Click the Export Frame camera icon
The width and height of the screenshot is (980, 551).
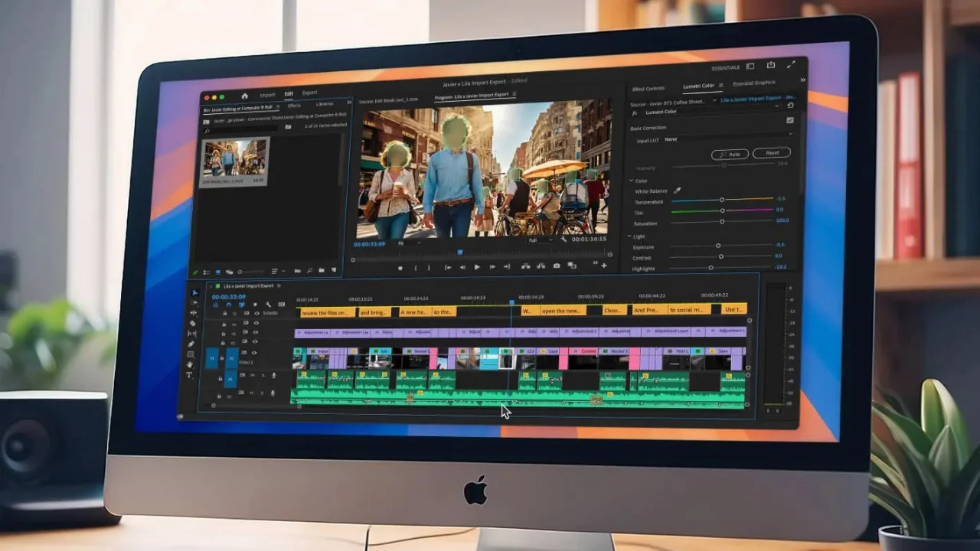(x=557, y=266)
